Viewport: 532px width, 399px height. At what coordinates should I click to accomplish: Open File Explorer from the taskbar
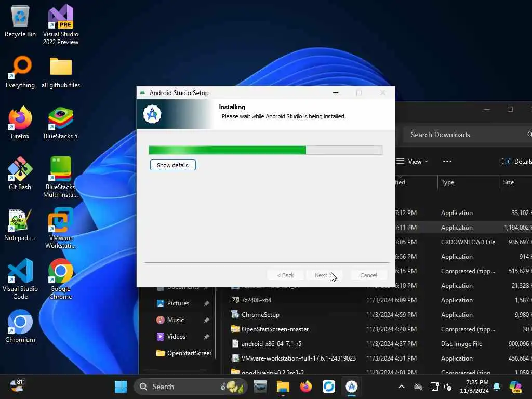pos(283,387)
